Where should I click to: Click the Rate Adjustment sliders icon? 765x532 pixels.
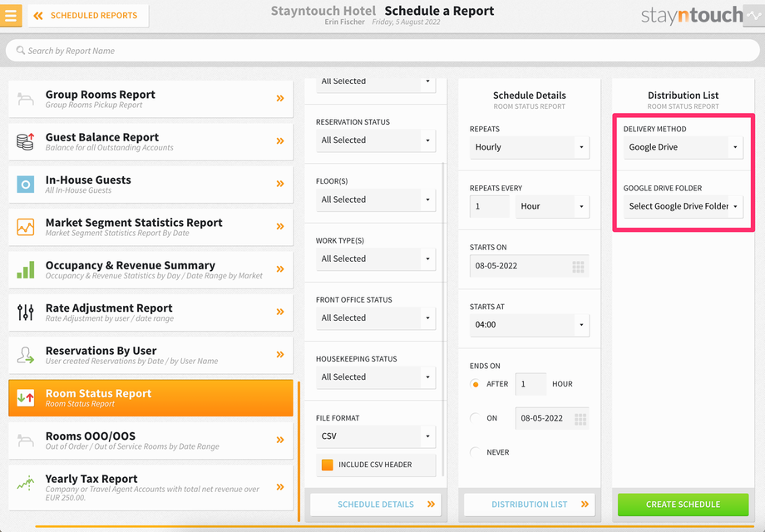click(x=26, y=312)
